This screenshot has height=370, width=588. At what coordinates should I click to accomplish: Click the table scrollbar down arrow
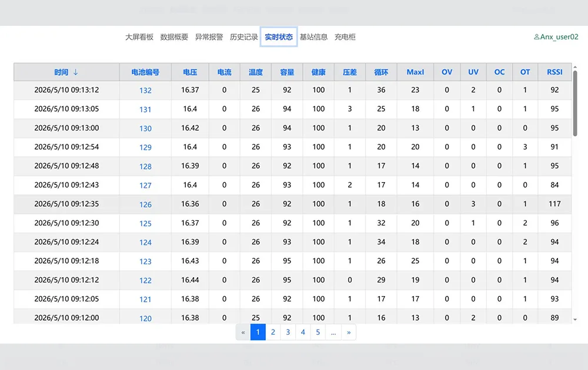point(575,319)
